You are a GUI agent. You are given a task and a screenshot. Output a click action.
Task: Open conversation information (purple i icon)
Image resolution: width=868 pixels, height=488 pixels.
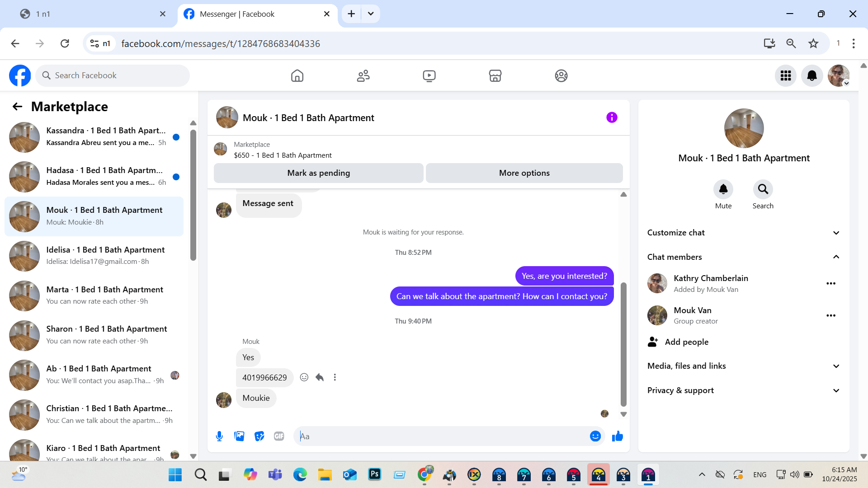click(612, 117)
